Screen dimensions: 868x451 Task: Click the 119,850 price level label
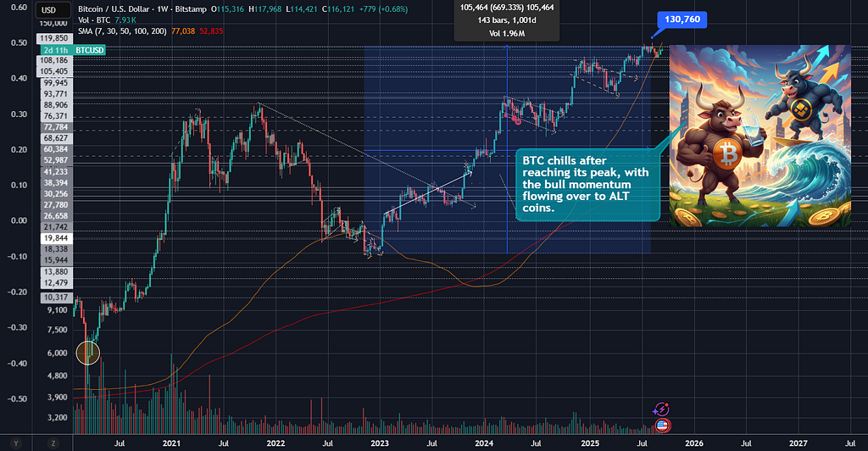coord(53,38)
